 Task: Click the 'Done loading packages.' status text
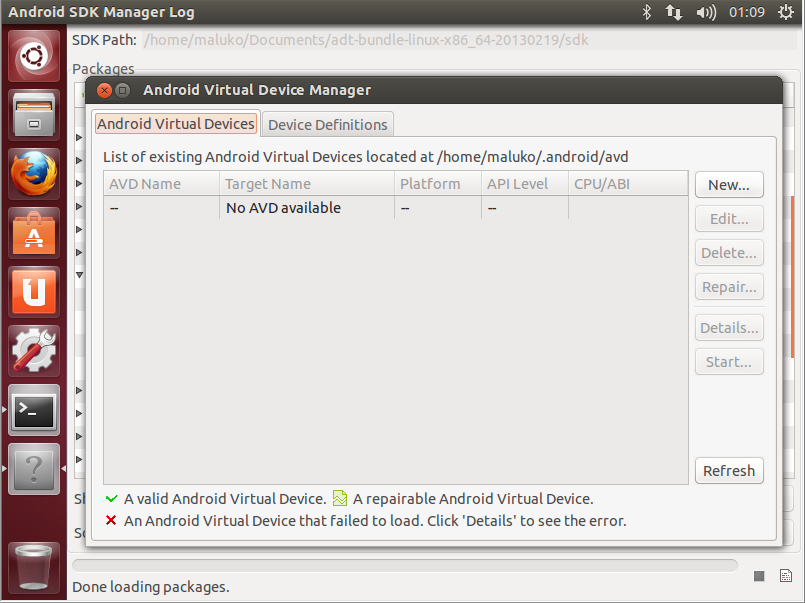[151, 587]
